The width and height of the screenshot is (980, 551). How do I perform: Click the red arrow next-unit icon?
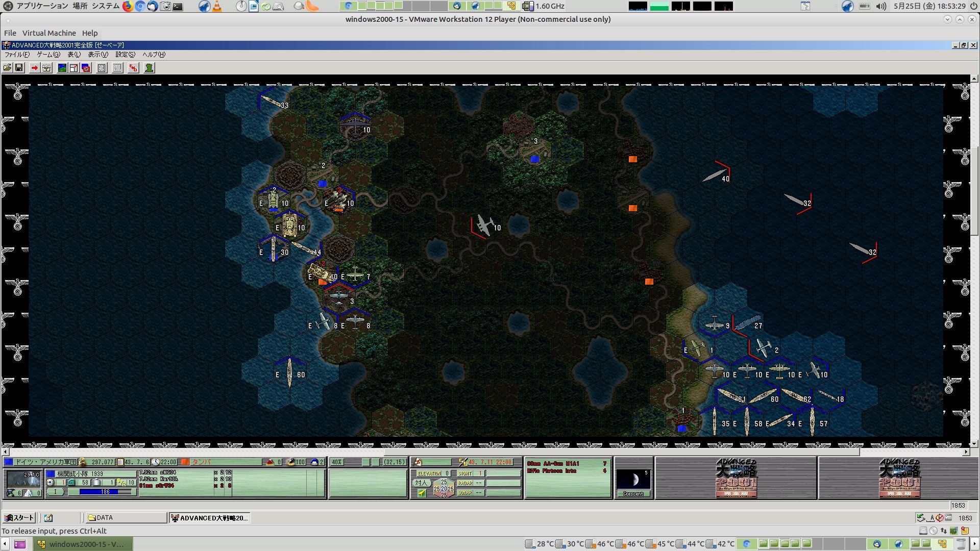pyautogui.click(x=34, y=68)
